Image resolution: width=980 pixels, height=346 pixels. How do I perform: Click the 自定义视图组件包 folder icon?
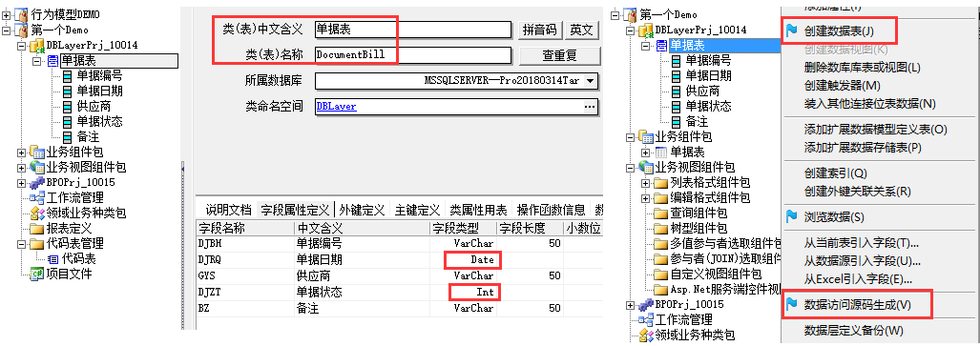[660, 275]
